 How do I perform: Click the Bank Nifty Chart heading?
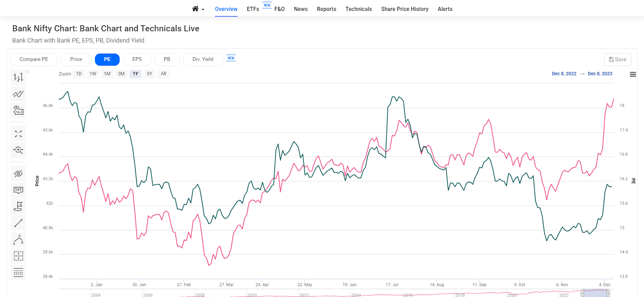[x=106, y=29]
